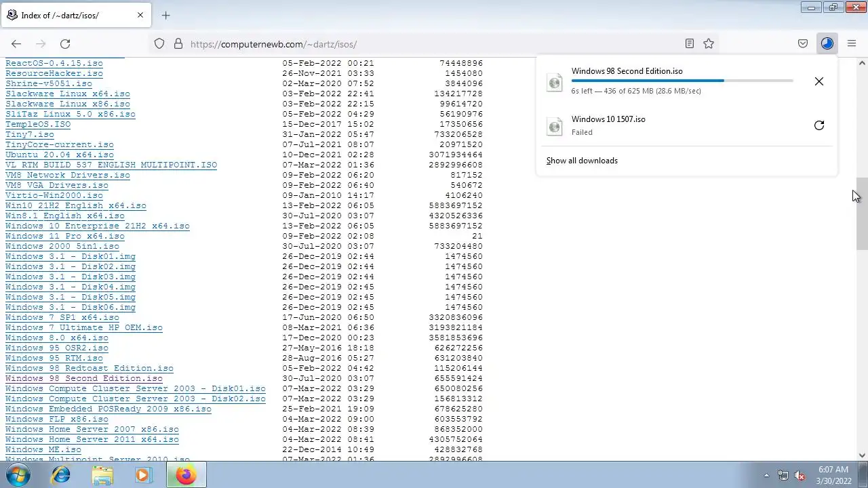Open Win8.1 English x64.iso link
This screenshot has width=868, height=488.
click(x=65, y=216)
